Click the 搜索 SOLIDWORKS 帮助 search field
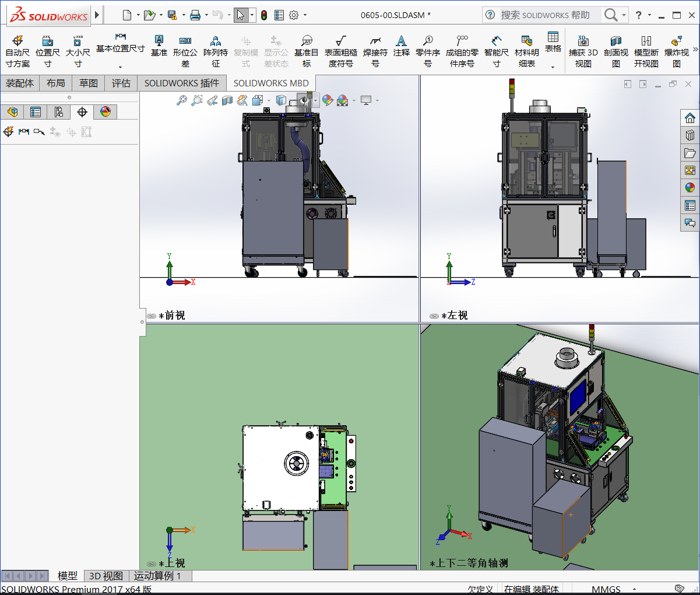Image resolution: width=700 pixels, height=595 pixels. [550, 15]
